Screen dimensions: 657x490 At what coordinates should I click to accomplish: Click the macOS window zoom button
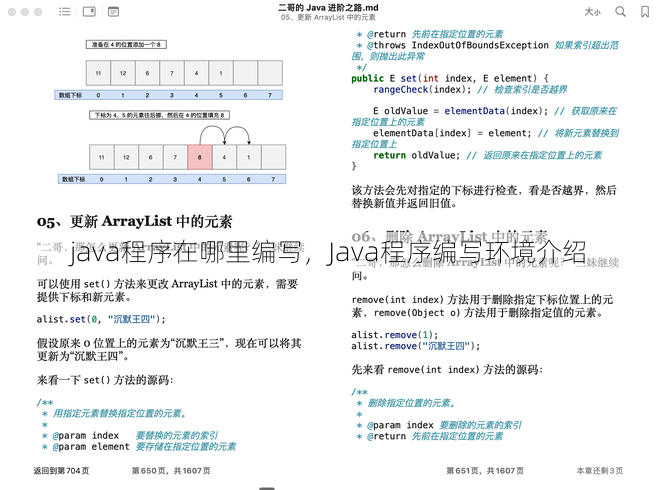(38, 12)
